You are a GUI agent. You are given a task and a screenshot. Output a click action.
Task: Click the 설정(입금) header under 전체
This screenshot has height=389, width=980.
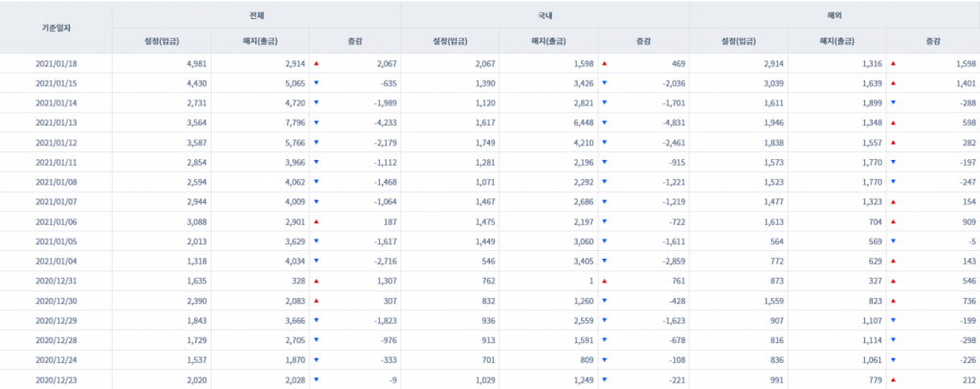161,40
